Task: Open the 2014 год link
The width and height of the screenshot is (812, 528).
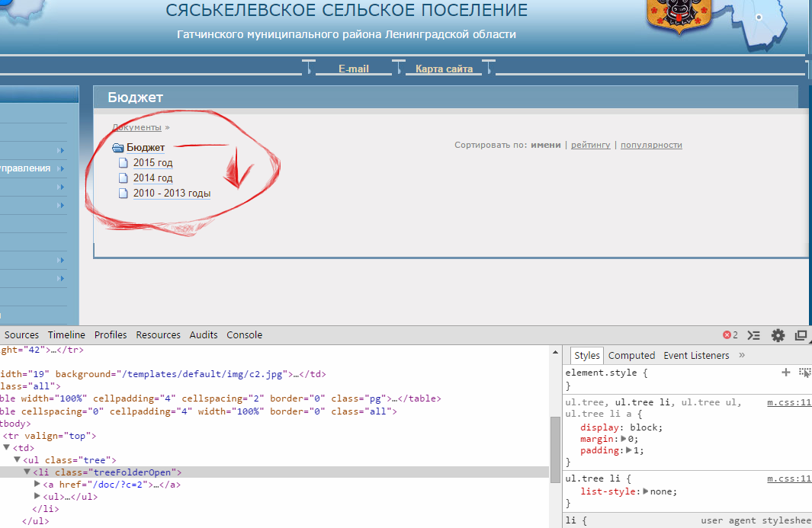Action: pos(152,178)
